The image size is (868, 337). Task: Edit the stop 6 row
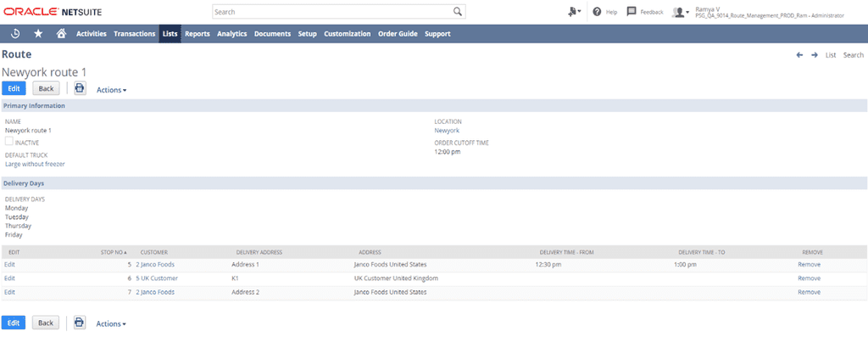(9, 278)
